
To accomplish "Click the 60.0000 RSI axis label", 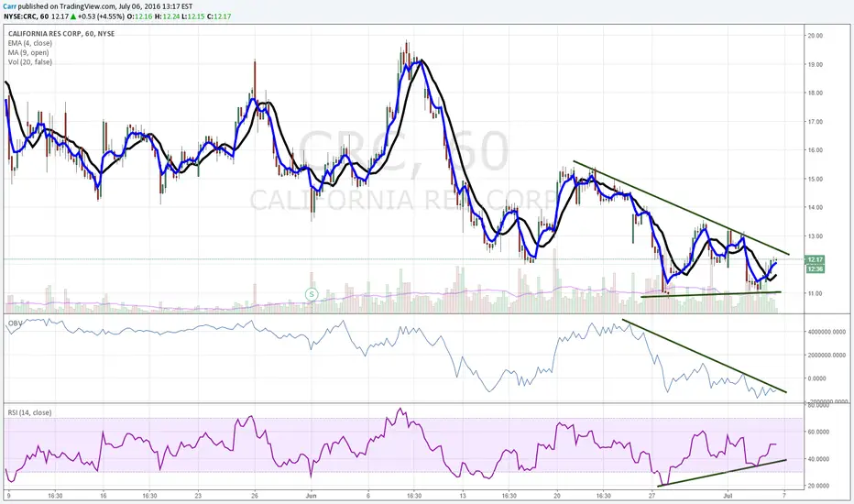I will (x=818, y=433).
